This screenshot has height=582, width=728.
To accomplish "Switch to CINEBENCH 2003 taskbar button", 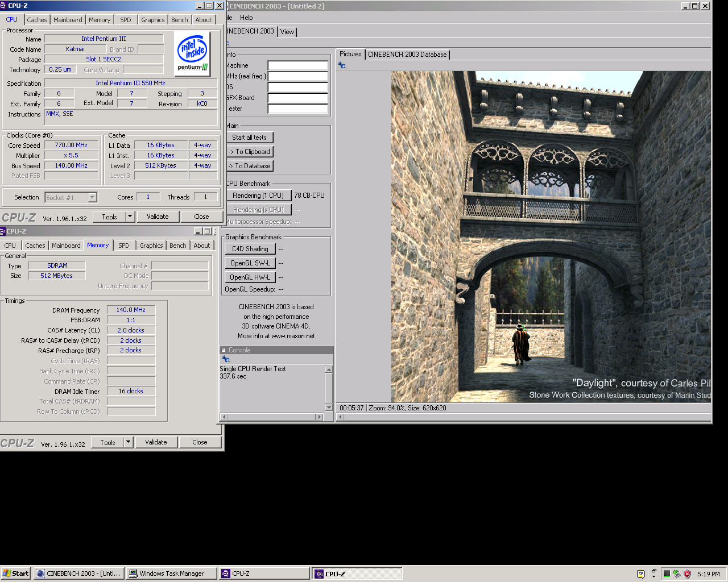I will point(78,574).
